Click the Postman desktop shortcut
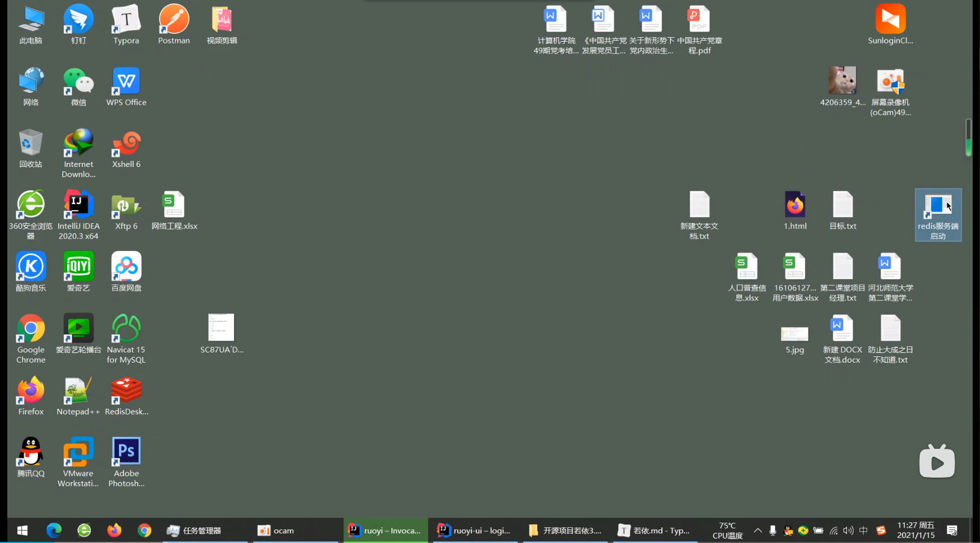The image size is (980, 543). tap(174, 25)
